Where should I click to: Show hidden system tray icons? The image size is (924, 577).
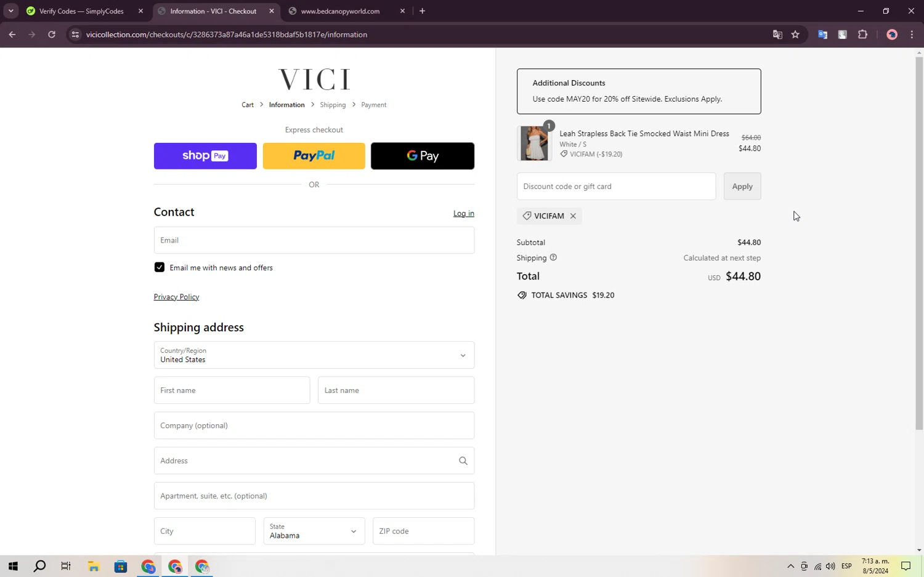pyautogui.click(x=790, y=567)
